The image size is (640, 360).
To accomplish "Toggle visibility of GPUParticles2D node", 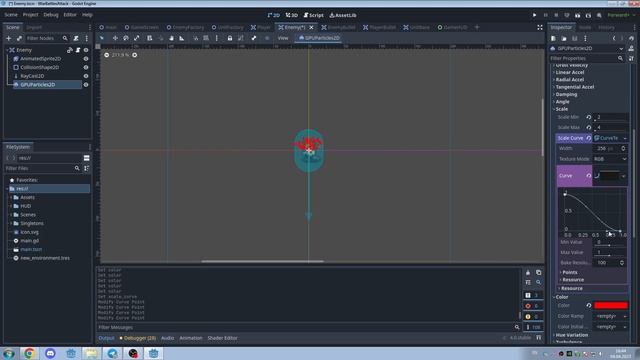I will (86, 85).
